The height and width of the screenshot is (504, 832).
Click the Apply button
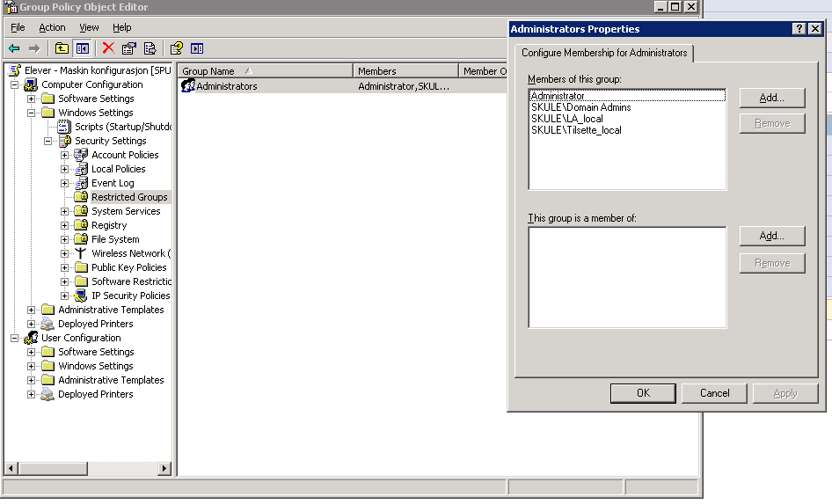pos(785,393)
